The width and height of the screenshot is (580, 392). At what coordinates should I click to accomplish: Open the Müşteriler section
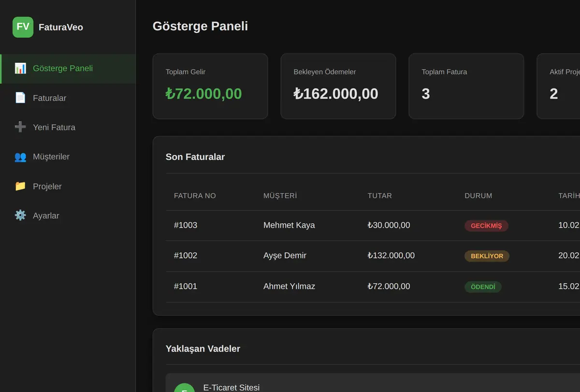click(x=68, y=157)
